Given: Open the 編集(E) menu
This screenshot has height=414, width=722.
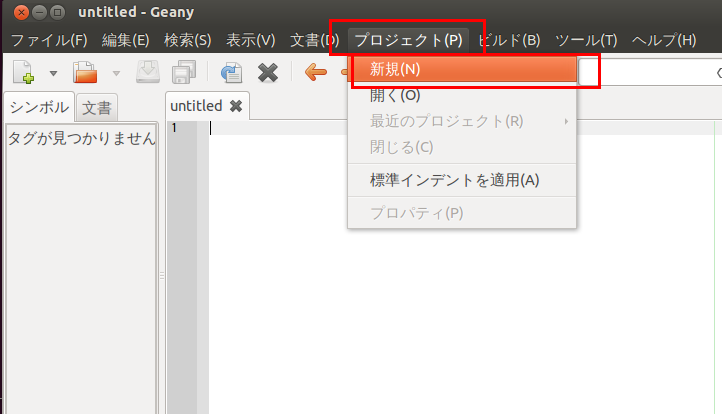Looking at the screenshot, I should (125, 40).
